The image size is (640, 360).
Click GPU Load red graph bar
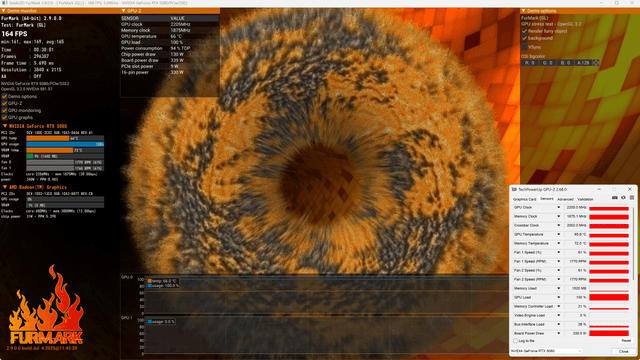(609, 298)
